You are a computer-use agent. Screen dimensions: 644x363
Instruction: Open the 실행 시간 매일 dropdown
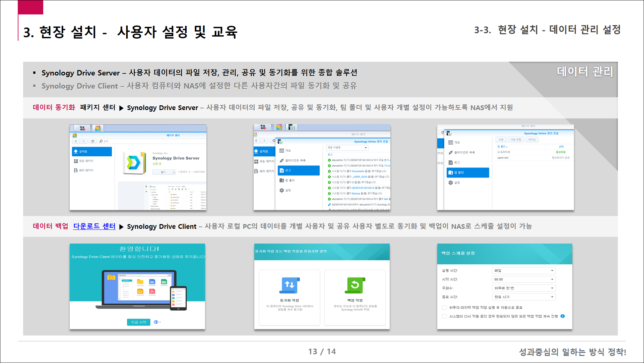point(523,270)
